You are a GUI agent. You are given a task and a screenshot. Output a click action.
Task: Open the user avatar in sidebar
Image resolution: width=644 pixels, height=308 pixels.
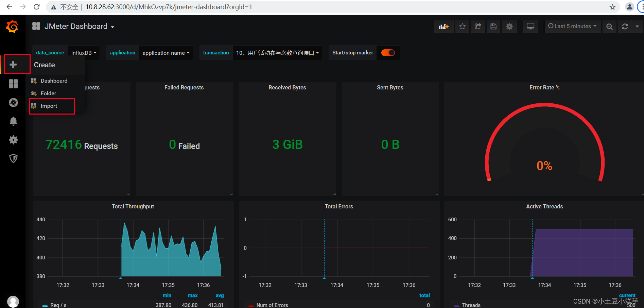click(13, 302)
